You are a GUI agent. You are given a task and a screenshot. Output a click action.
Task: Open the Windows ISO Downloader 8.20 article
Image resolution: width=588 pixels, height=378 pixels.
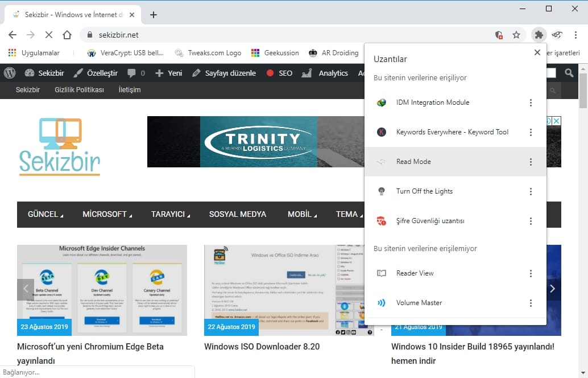click(262, 347)
